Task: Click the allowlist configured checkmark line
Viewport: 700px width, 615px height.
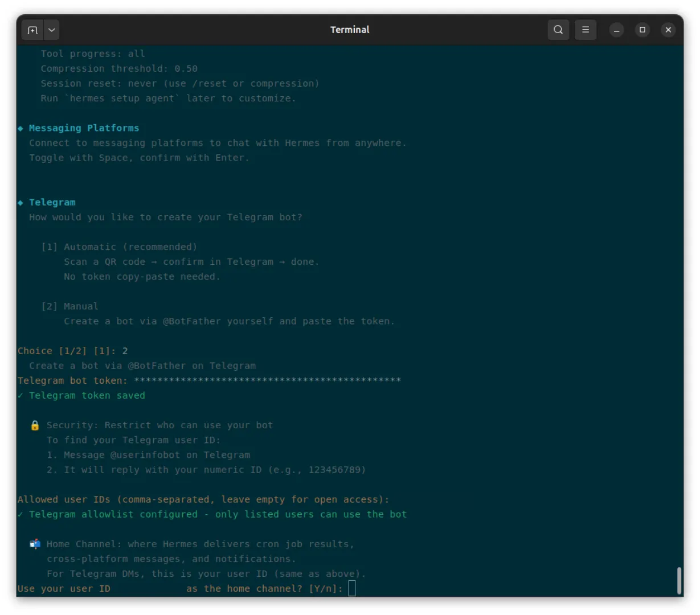Action: [212, 514]
